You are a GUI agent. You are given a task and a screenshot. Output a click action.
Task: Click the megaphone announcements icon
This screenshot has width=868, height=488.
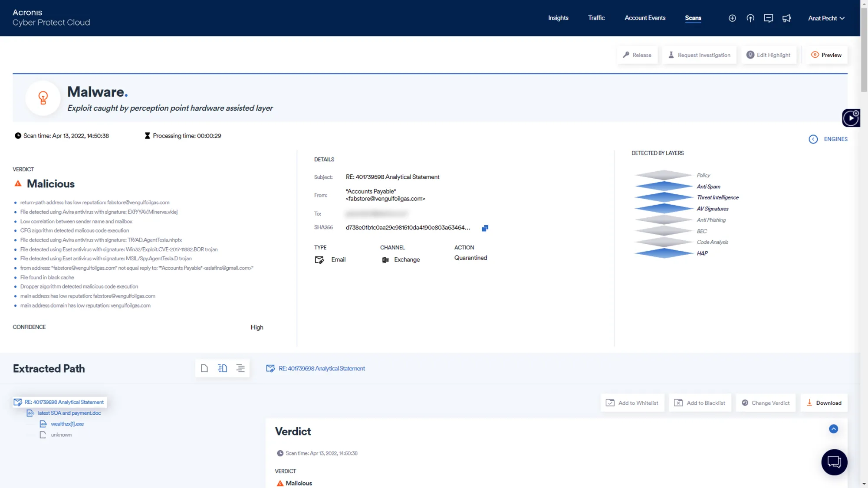[x=786, y=18]
